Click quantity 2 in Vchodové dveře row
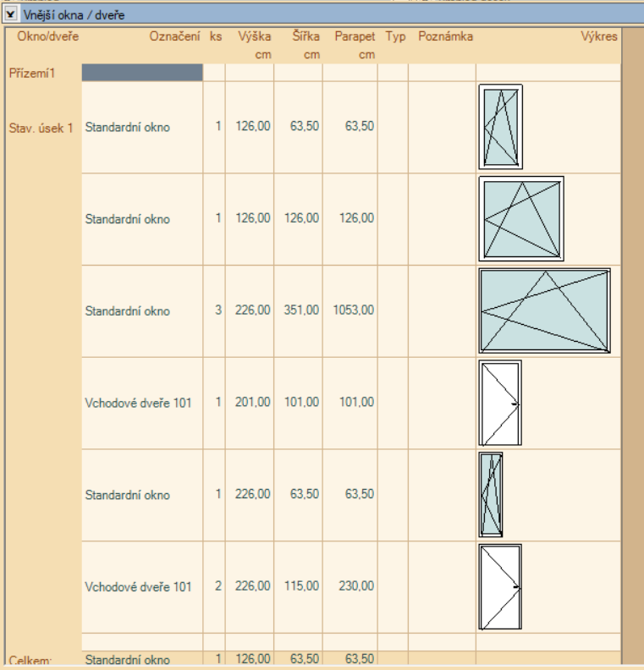 (218, 585)
